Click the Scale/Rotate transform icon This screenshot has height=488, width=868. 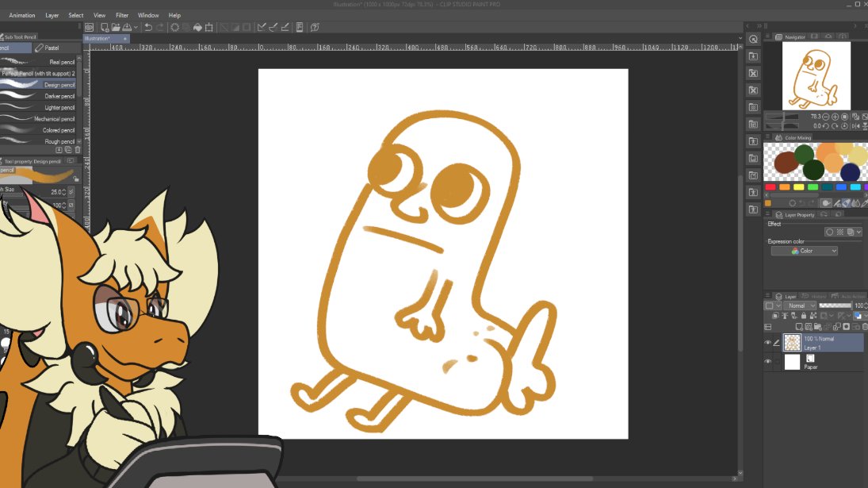(208, 27)
